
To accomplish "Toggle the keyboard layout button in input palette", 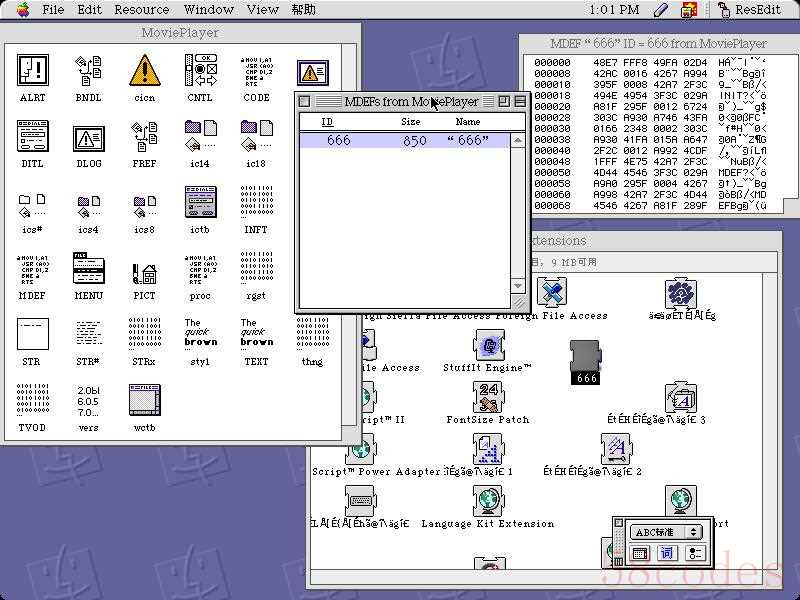I will [640, 553].
